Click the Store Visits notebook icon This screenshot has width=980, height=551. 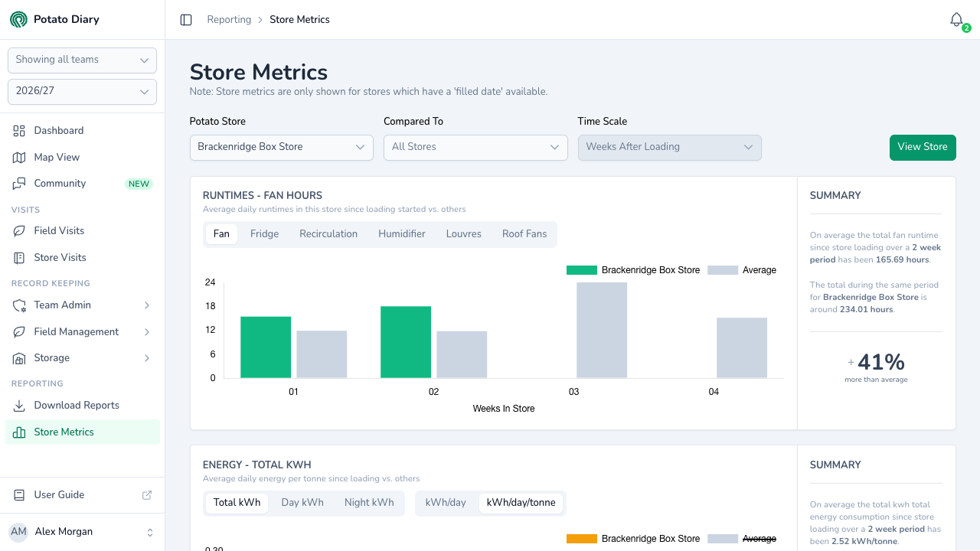[19, 258]
